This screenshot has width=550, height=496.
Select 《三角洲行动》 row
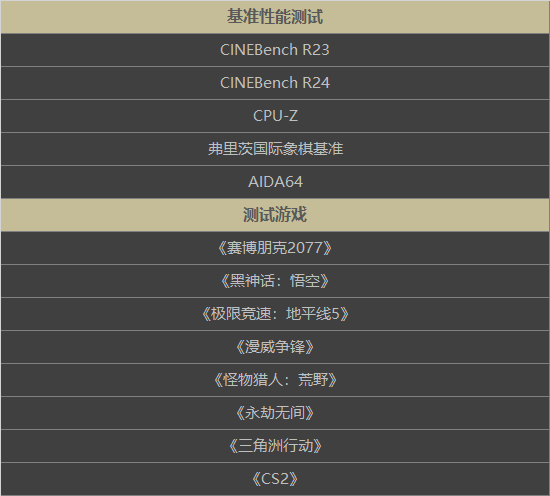pyautogui.click(x=275, y=446)
